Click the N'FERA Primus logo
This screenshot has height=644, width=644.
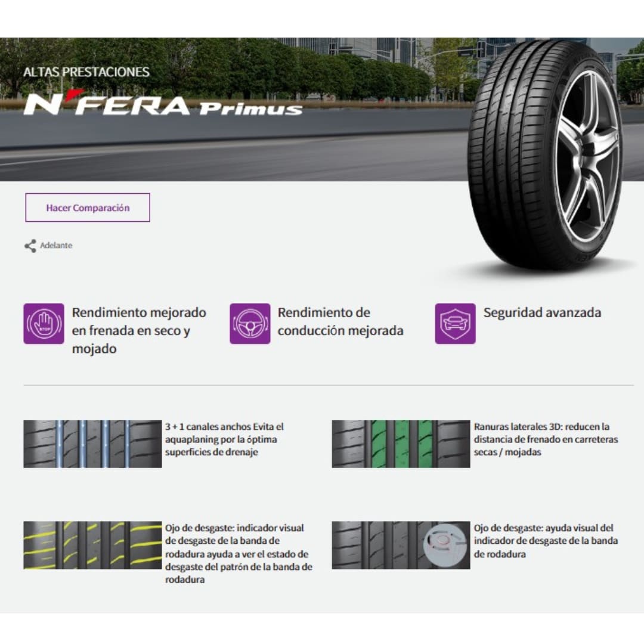coord(163,103)
